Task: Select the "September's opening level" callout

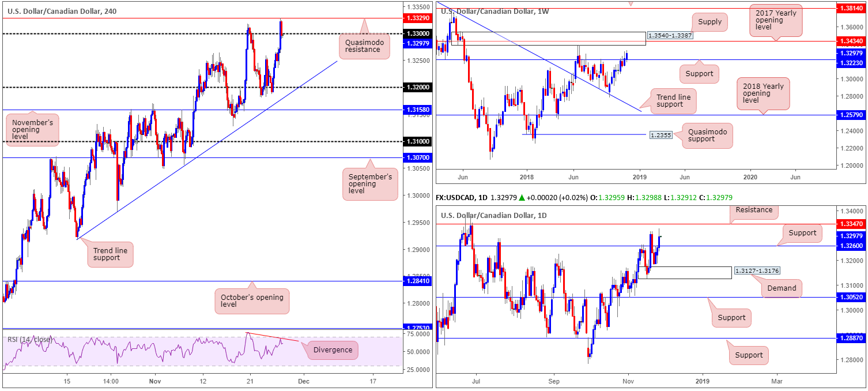Action: tap(370, 183)
